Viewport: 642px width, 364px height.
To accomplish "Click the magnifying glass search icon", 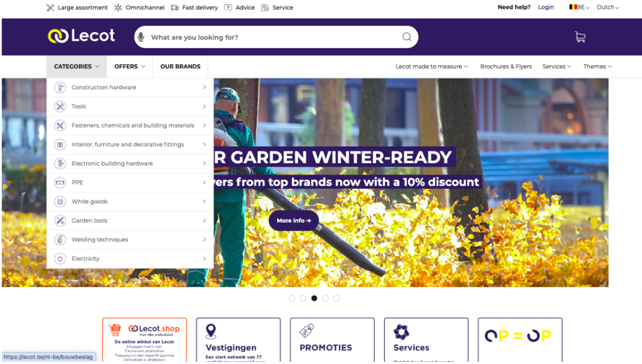I will pyautogui.click(x=407, y=37).
